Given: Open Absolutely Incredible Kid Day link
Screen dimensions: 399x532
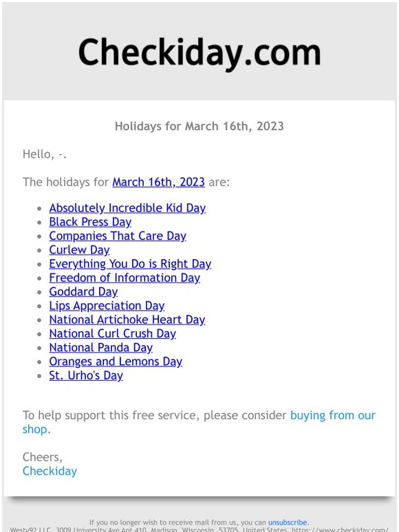Looking at the screenshot, I should tap(127, 208).
